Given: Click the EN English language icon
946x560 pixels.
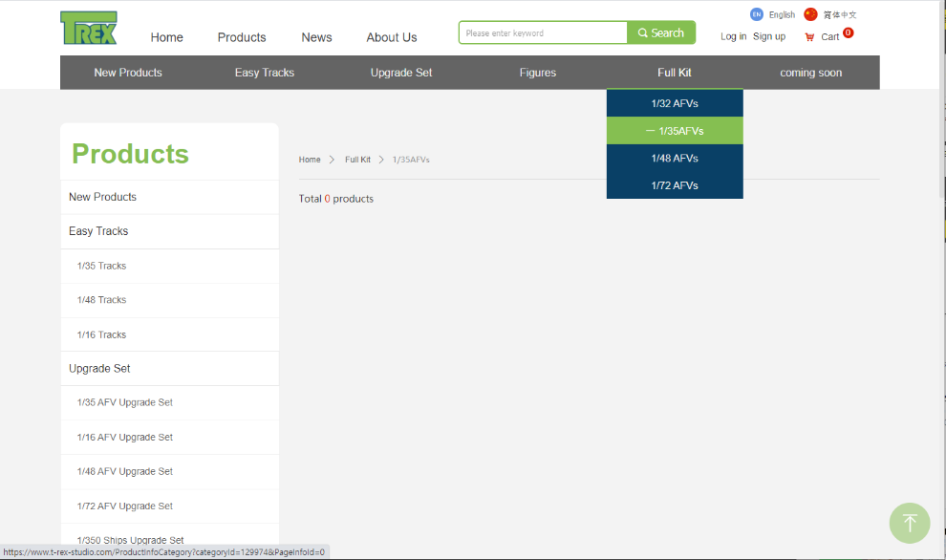Looking at the screenshot, I should 757,14.
